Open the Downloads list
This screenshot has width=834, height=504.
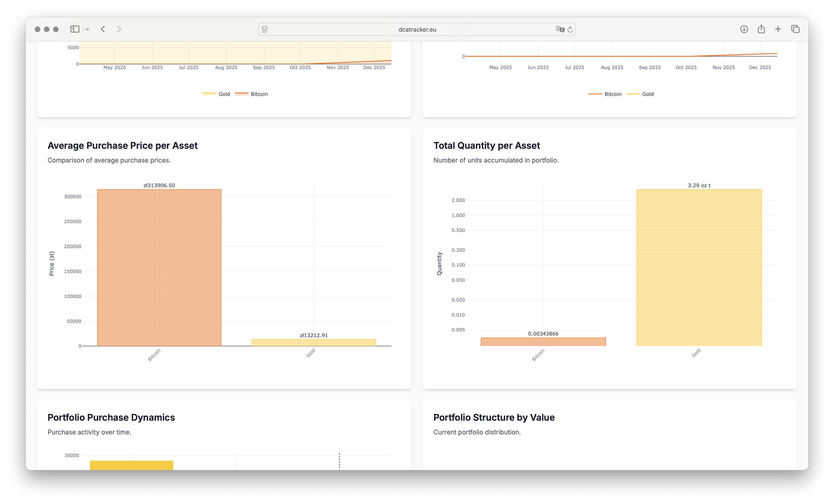point(744,29)
